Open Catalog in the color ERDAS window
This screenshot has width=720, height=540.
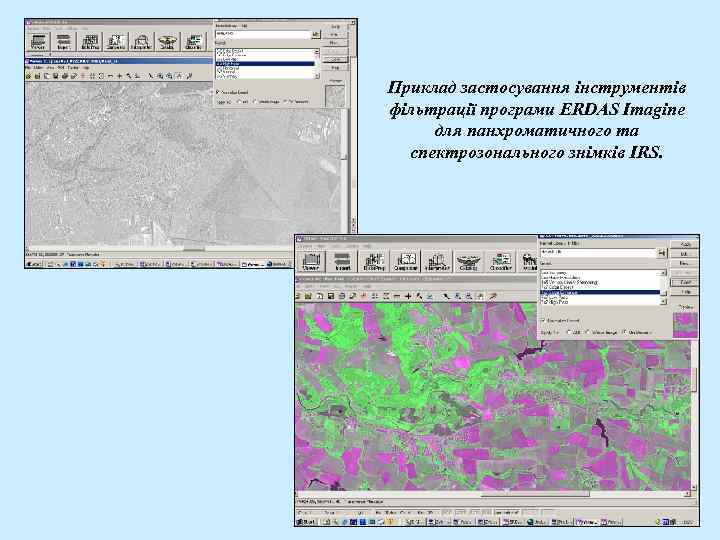469,262
